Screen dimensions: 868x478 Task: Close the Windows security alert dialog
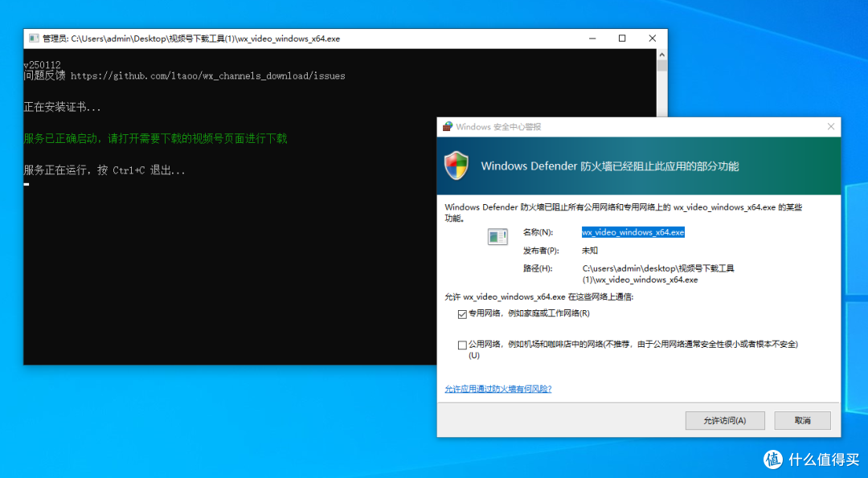pyautogui.click(x=830, y=127)
